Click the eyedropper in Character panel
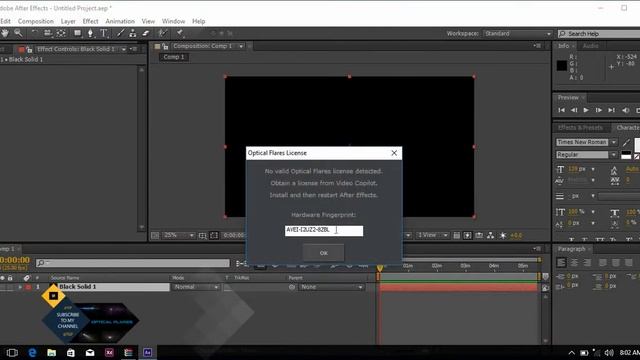Viewport: 640px width, 360px height. click(x=626, y=142)
